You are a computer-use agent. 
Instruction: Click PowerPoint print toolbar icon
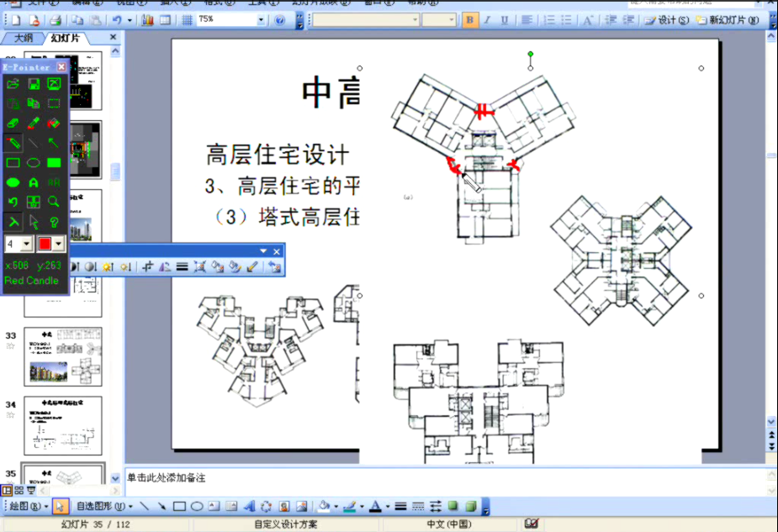[56, 20]
